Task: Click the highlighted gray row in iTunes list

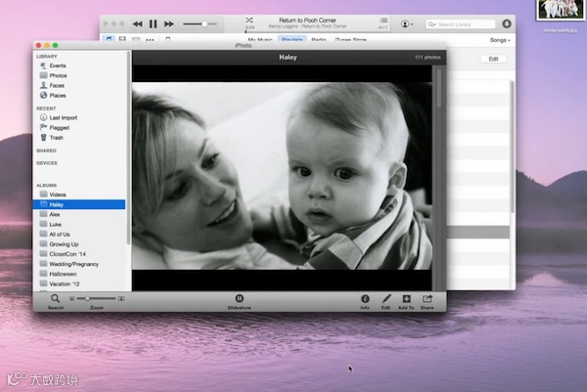Action: (477, 232)
